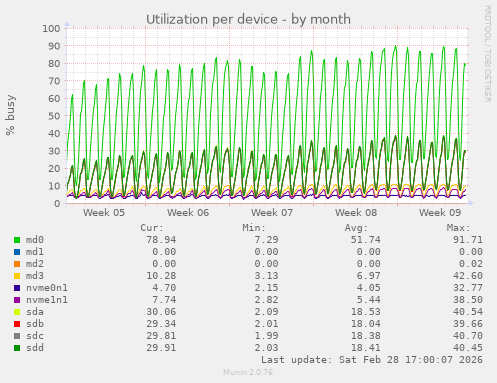Click the nvme1n1 purple legend swatch

tap(17, 300)
